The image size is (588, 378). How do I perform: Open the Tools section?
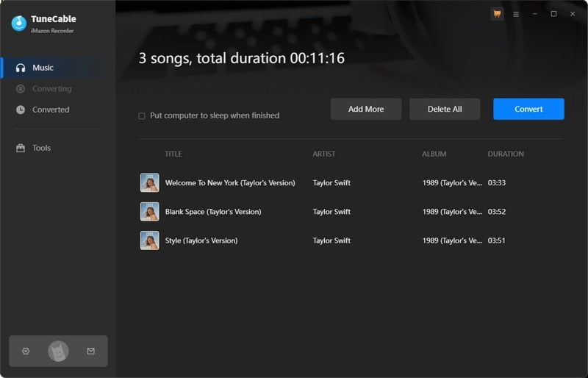point(58,148)
